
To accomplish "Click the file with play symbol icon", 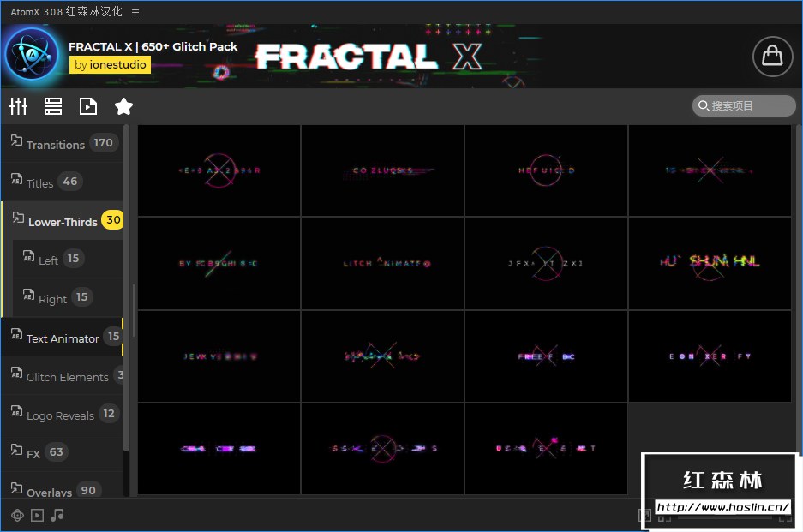I will point(88,106).
